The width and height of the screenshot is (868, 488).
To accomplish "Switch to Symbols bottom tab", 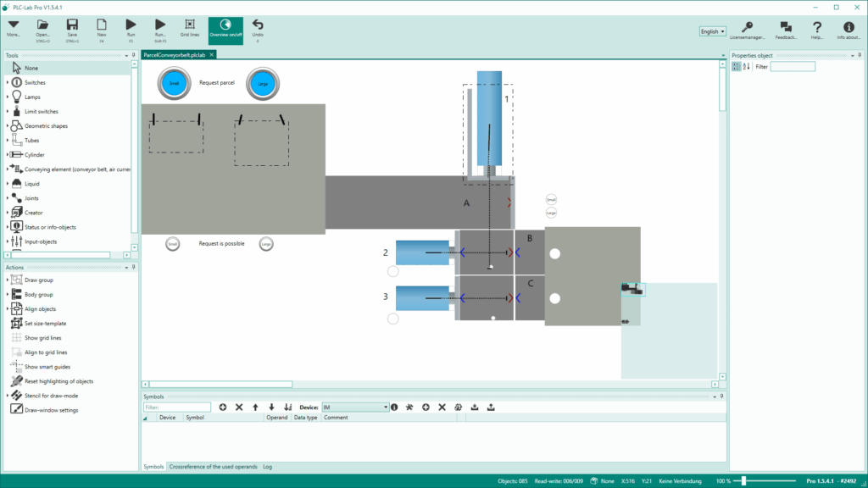I will click(153, 467).
